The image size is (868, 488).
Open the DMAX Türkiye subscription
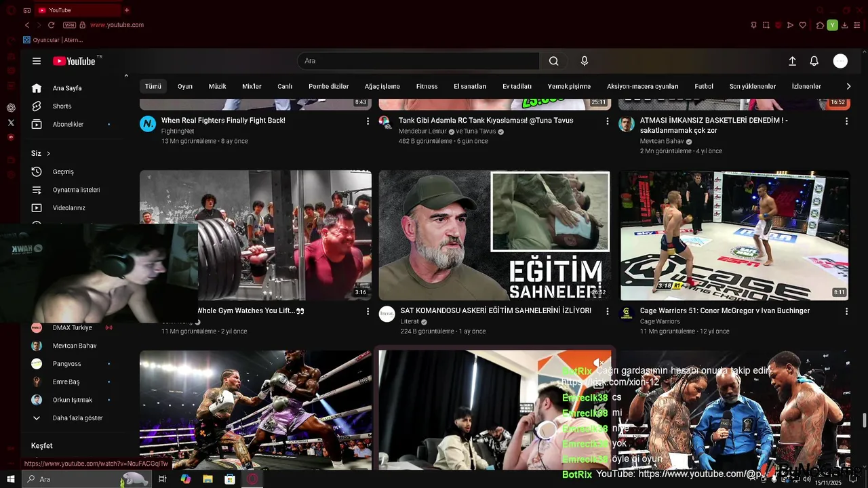point(73,328)
